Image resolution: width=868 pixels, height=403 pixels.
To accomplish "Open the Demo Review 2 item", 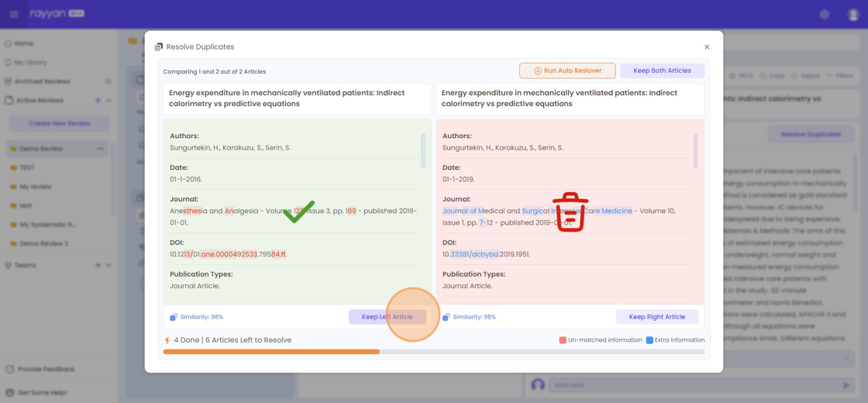I will (43, 243).
